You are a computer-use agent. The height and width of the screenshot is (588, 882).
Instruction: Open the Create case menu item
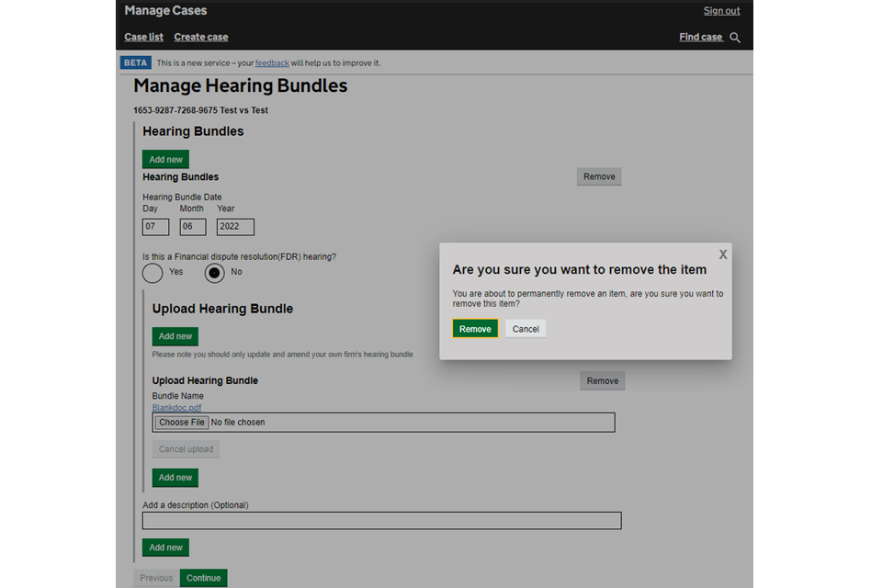(201, 37)
